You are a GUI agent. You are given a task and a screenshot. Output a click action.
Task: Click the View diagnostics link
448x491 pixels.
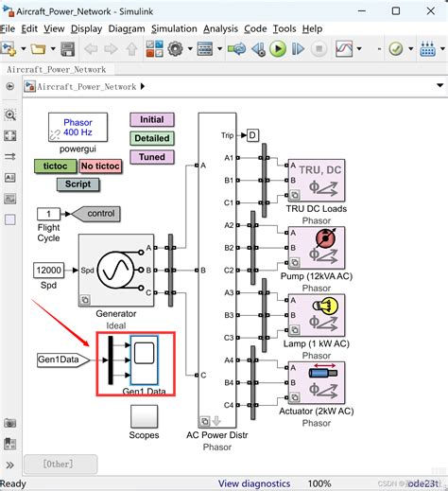tap(254, 483)
